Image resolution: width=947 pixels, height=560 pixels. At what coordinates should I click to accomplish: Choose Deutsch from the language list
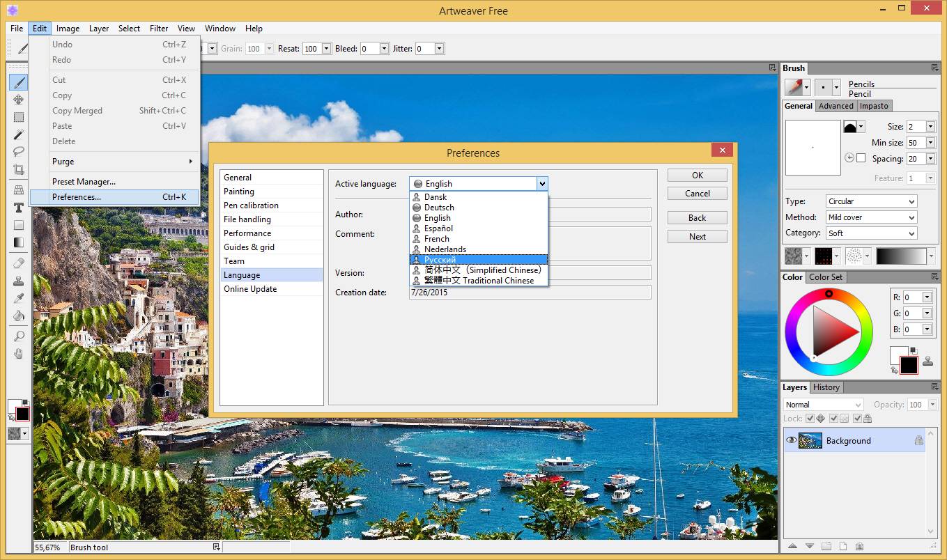479,207
